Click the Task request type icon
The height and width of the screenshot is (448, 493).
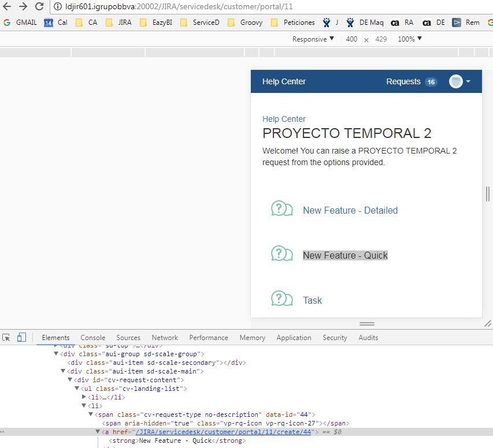tap(281, 298)
